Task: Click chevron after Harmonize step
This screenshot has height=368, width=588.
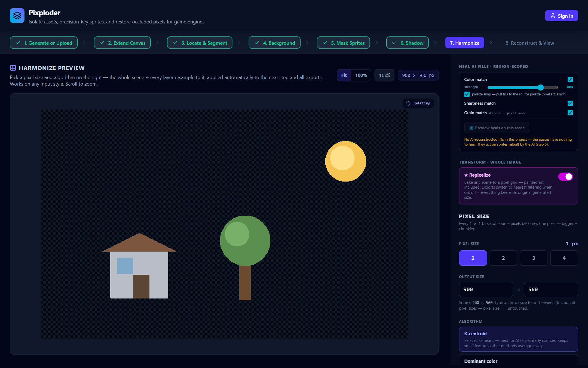Action: tap(491, 43)
